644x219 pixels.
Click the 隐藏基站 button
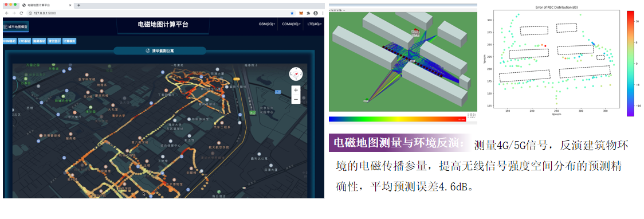tap(40, 41)
